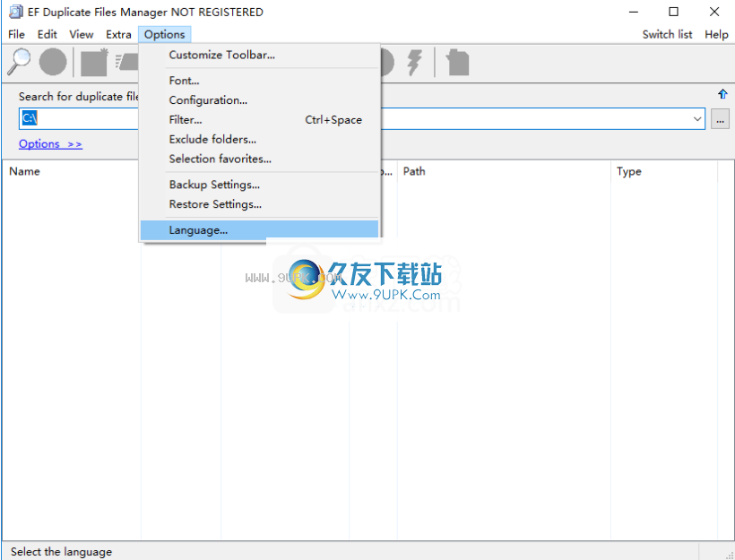This screenshot has height=560, width=735.
Task: Choose Exclude folders... menu entry
Action: (x=259, y=140)
